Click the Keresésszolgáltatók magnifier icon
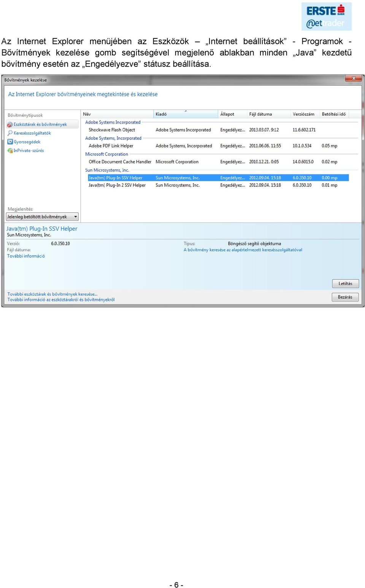This screenshot has height=588, width=365. click(10, 133)
